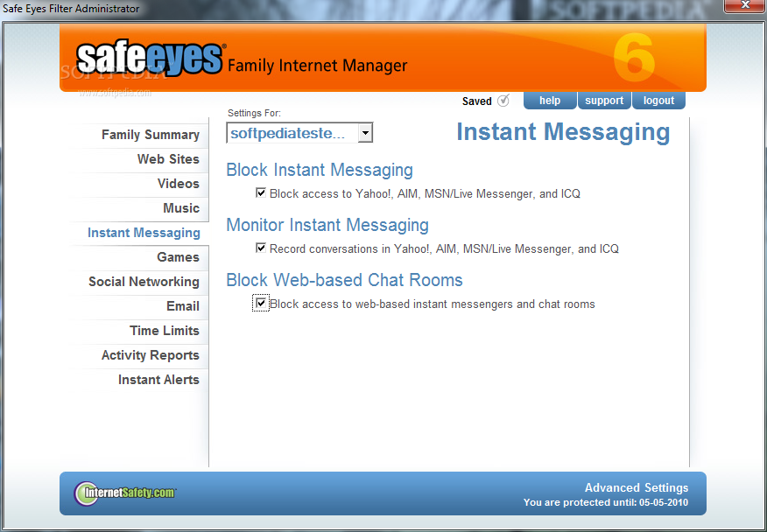Go to Time Limits

pos(165,331)
